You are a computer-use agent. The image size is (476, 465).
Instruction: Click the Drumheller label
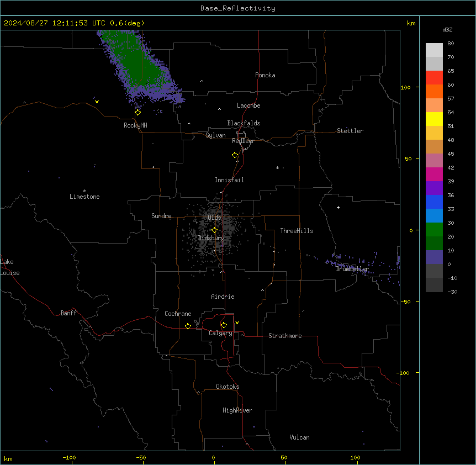pyautogui.click(x=352, y=269)
